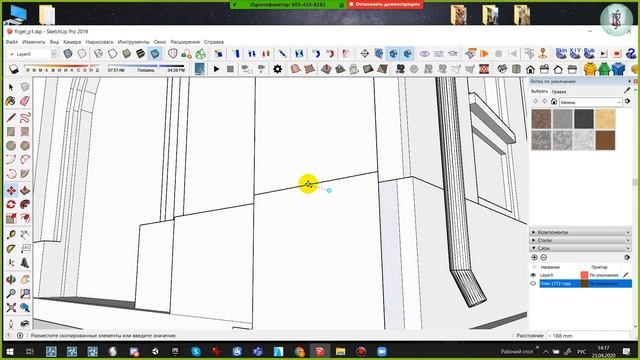Stop Zoom screen sharing

[x=384, y=4]
